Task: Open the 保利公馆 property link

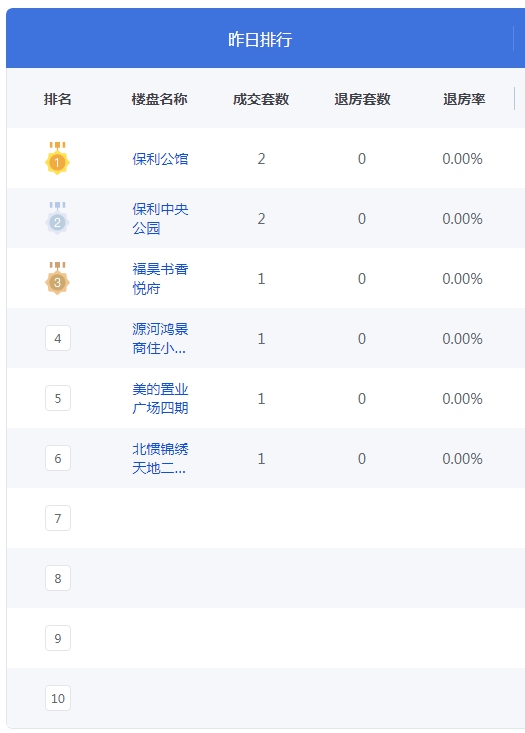Action: pyautogui.click(x=160, y=159)
